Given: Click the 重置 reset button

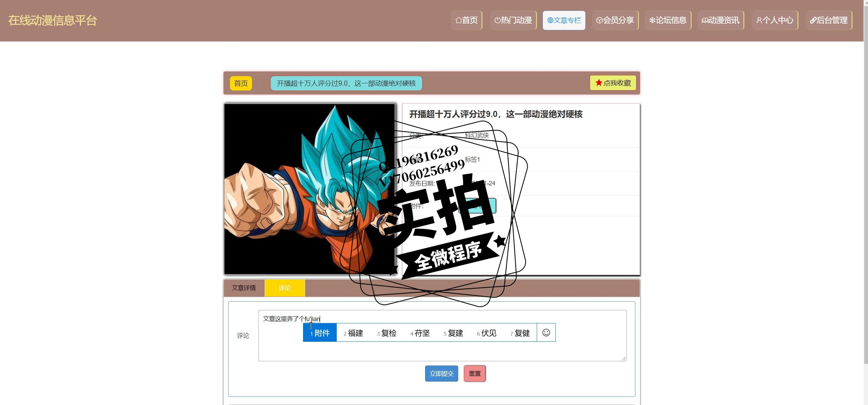Looking at the screenshot, I should pos(475,373).
